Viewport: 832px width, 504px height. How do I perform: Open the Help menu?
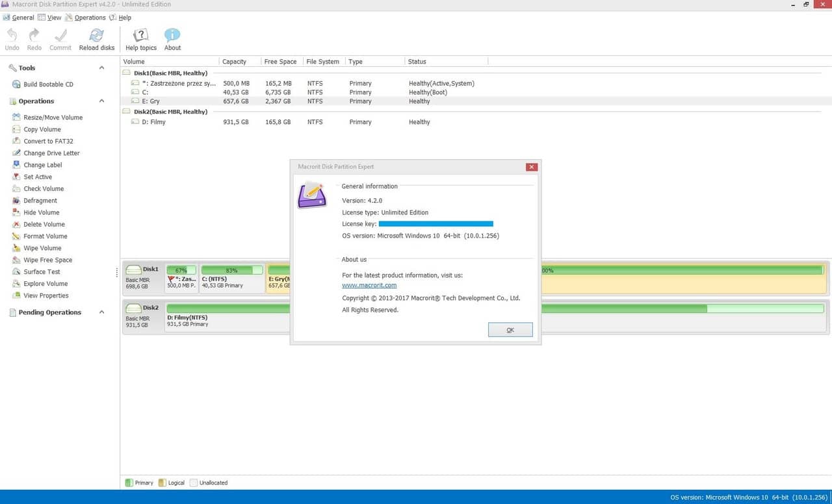click(x=120, y=18)
